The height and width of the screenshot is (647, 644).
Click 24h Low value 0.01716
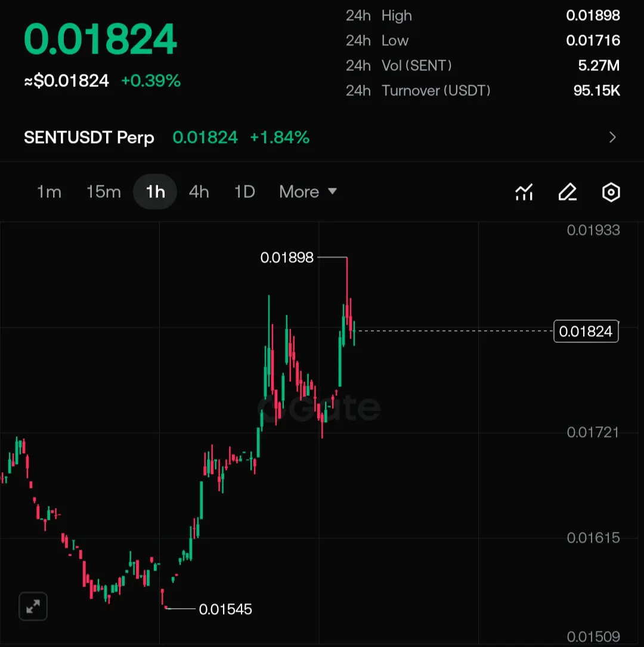(x=593, y=41)
